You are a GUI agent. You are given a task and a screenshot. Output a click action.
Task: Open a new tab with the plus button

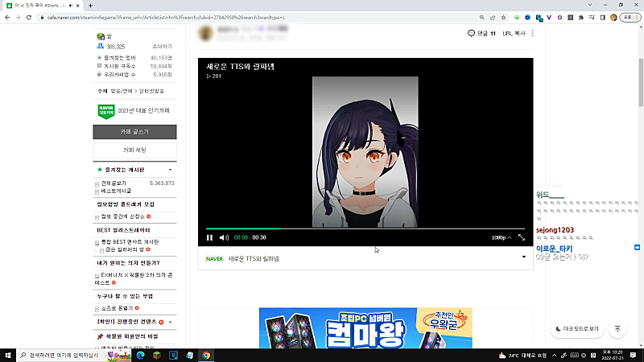coord(90,6)
